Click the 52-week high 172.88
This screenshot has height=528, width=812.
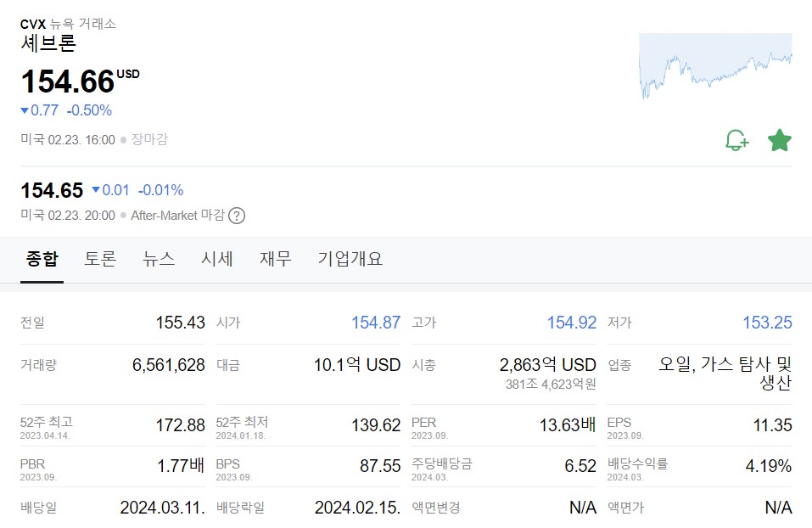[x=181, y=425]
